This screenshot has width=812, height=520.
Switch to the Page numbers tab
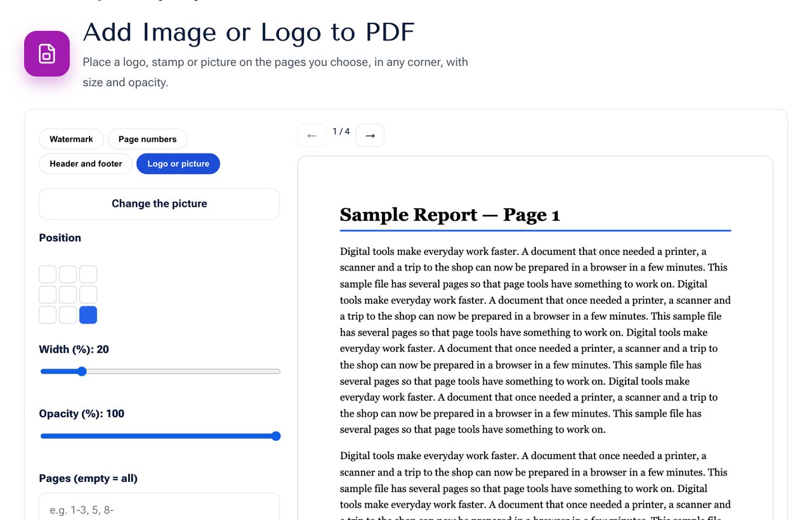(147, 139)
